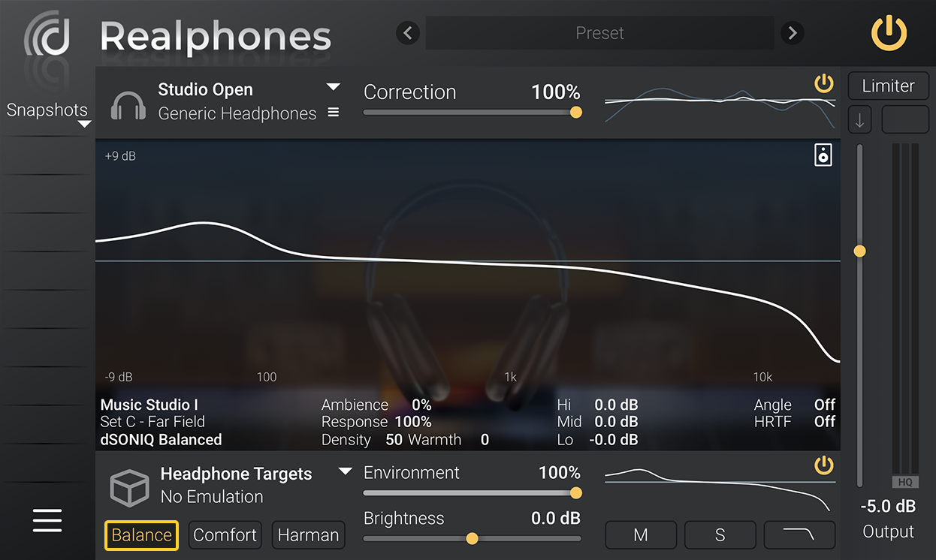Disable the Correction section power toggle
Image resolution: width=936 pixels, height=560 pixels.
click(x=823, y=83)
